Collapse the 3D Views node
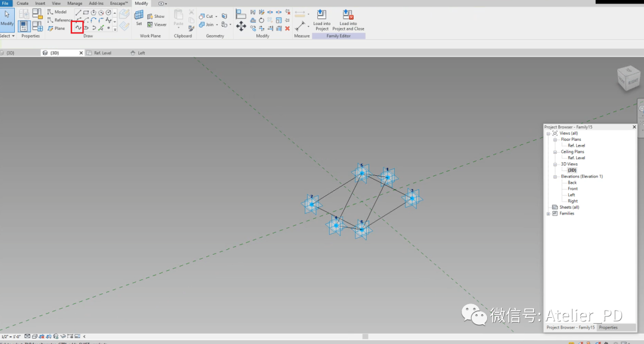Viewport: 644px width, 344px height. tap(555, 164)
